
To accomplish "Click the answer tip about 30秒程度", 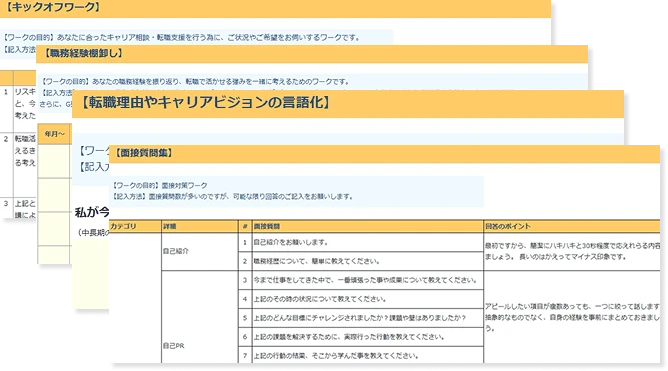I will coord(572,251).
